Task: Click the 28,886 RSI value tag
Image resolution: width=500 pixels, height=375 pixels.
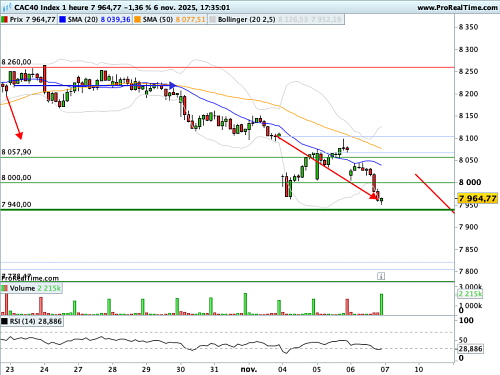Action: 470,349
